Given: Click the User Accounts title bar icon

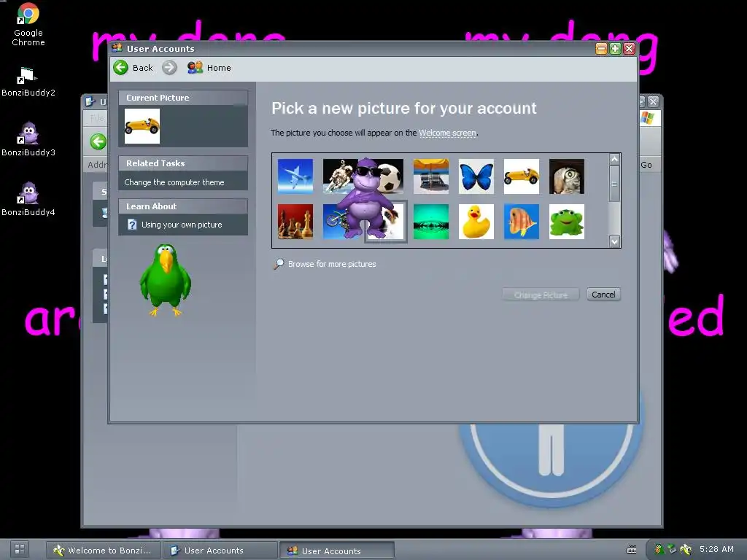Looking at the screenshot, I should (117, 48).
